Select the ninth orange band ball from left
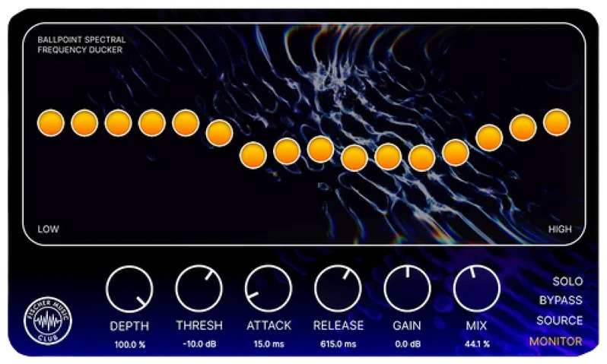 (x=320, y=149)
